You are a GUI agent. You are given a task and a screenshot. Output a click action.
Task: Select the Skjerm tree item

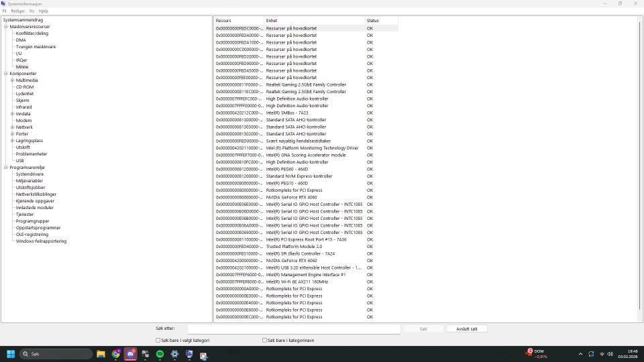pos(22,100)
